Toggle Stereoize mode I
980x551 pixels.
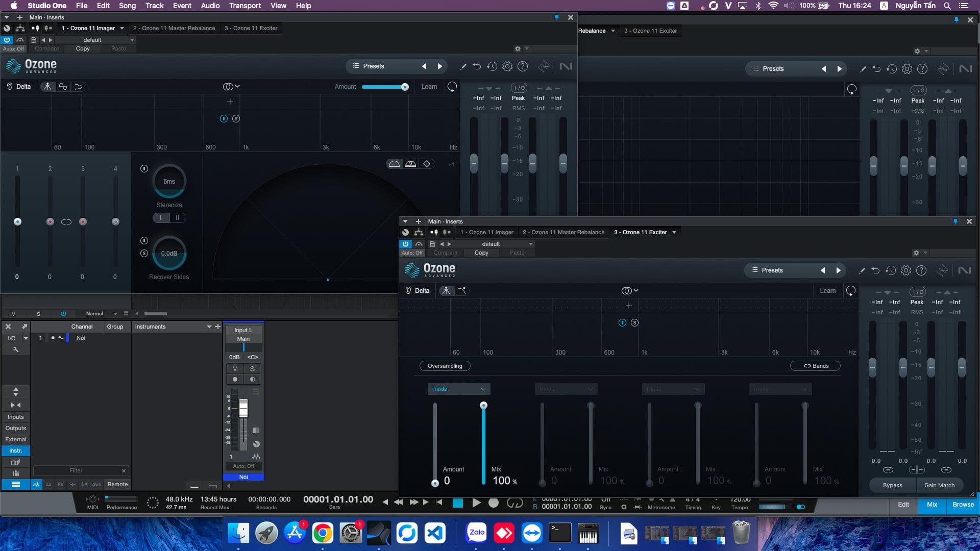click(x=161, y=218)
